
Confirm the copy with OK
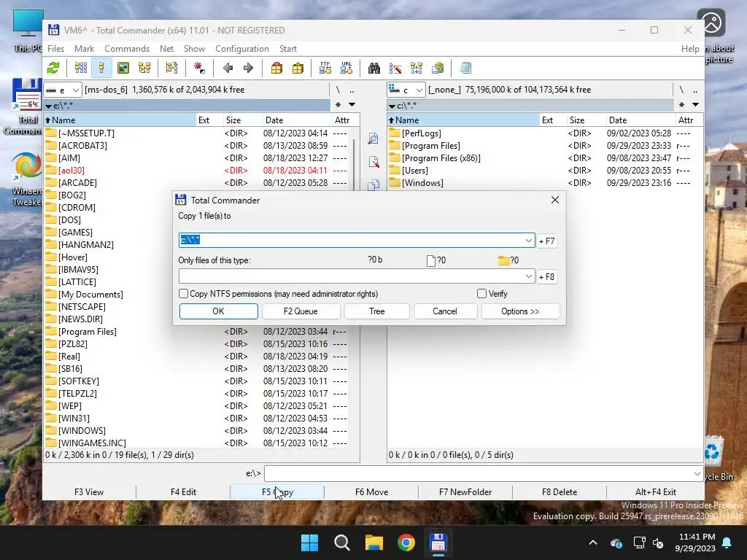218,311
